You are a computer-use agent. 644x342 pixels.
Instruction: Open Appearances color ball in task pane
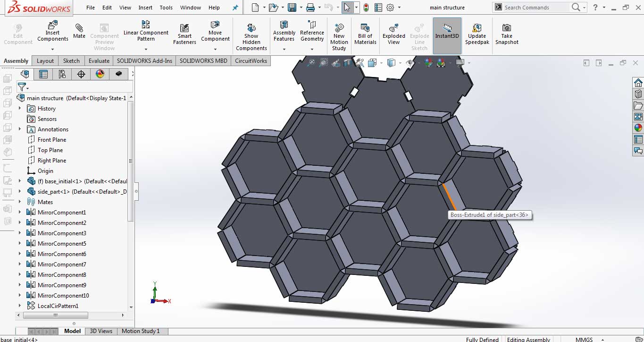(x=638, y=128)
